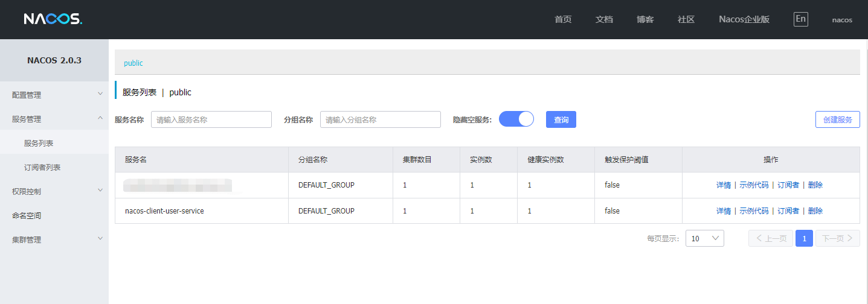Click the 服务名 column header
The image size is (868, 304).
click(x=202, y=160)
